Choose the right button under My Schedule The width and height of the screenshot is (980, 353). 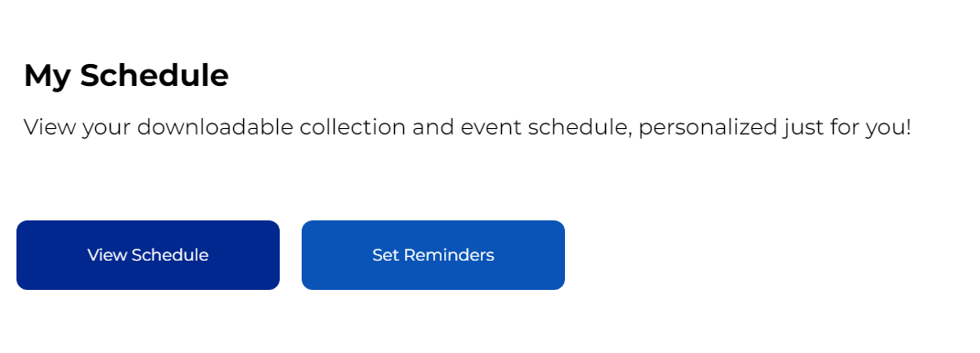pyautogui.click(x=433, y=255)
